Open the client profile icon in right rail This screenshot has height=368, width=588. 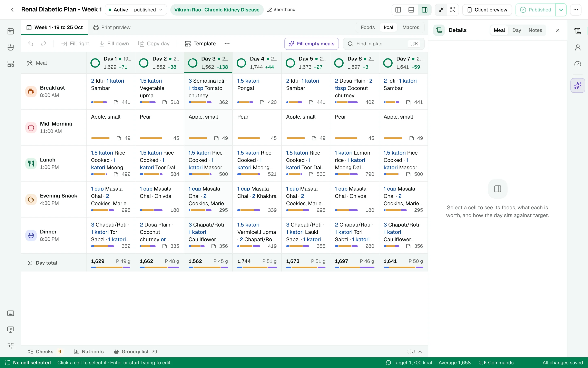pyautogui.click(x=578, y=47)
